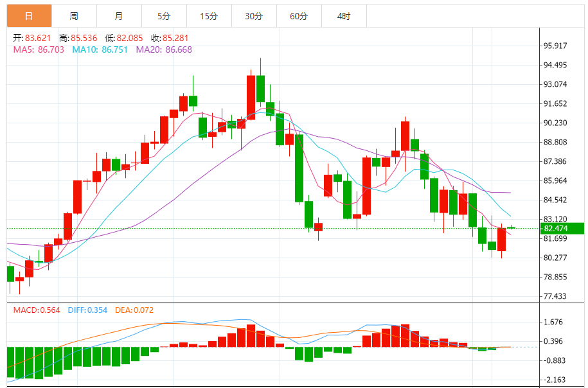Image resolution: width=588 pixels, height=388 pixels.
Task: Click the 81.699 price axis label
Action: [x=555, y=238]
